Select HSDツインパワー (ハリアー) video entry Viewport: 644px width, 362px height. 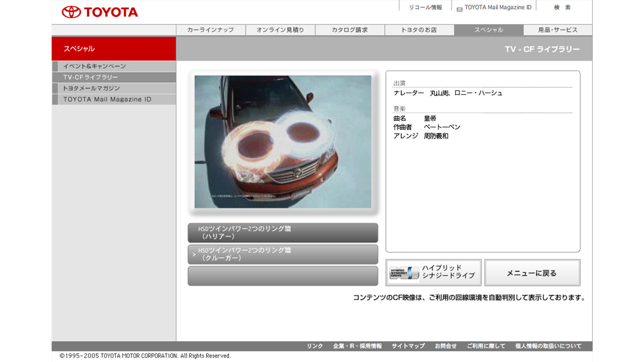[x=283, y=233]
